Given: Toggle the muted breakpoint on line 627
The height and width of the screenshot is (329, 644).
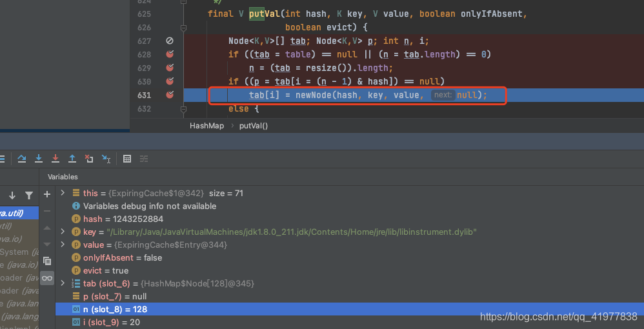Looking at the screenshot, I should 169,41.
